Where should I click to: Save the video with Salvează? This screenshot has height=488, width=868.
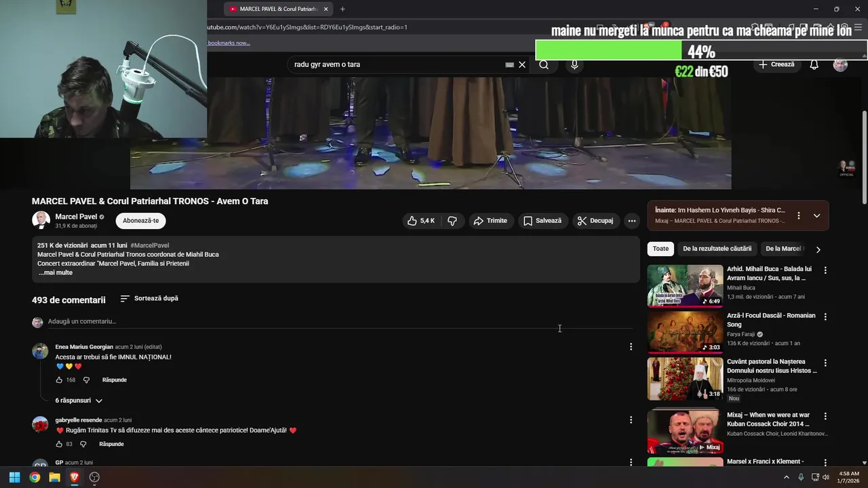point(542,221)
